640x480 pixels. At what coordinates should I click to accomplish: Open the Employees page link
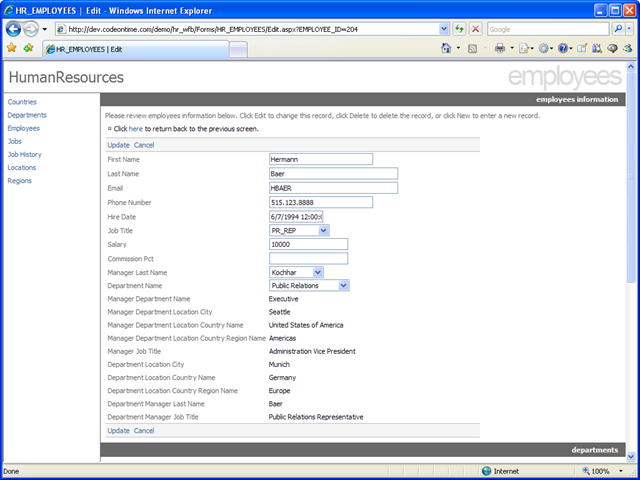pyautogui.click(x=24, y=128)
